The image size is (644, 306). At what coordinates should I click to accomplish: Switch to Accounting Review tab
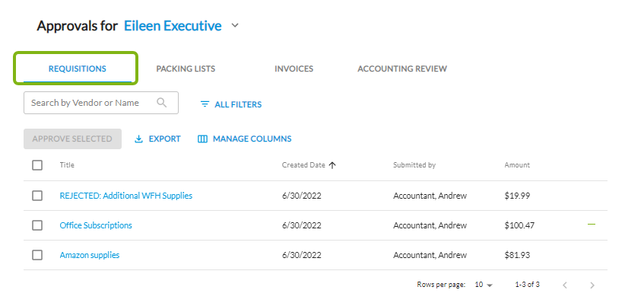click(x=401, y=69)
